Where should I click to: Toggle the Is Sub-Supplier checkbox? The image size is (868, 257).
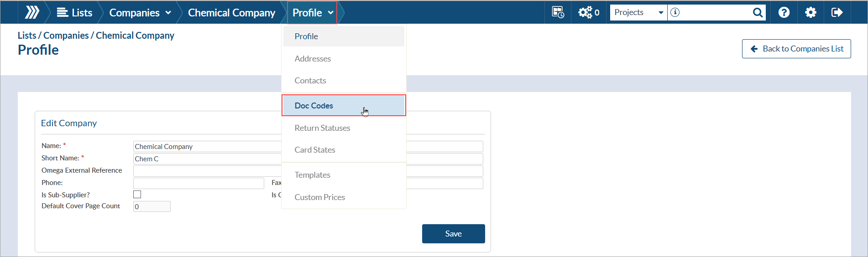pyautogui.click(x=137, y=195)
